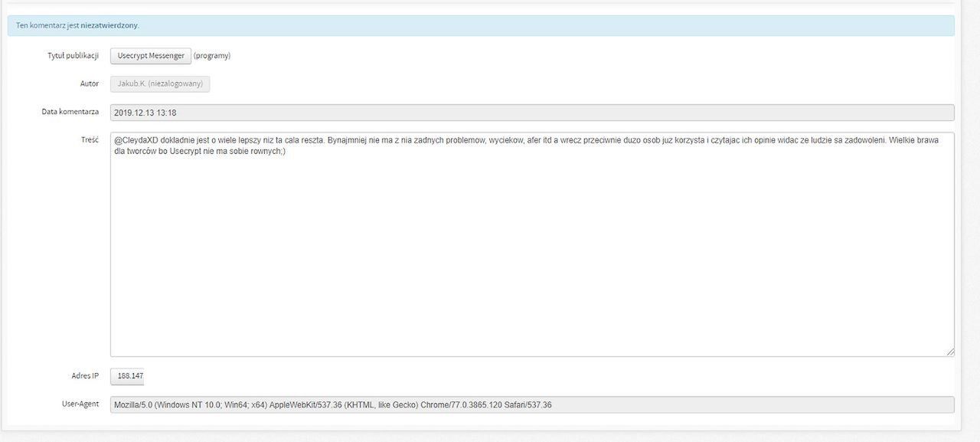Click the 'User-Agent' label
Screen dimensions: 980x442
coord(80,404)
